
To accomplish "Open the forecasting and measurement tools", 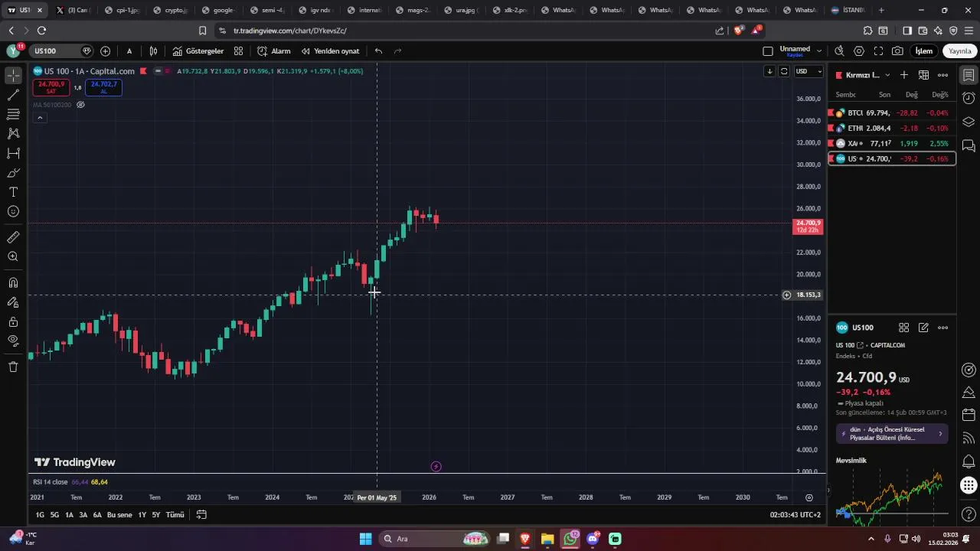I will [13, 153].
